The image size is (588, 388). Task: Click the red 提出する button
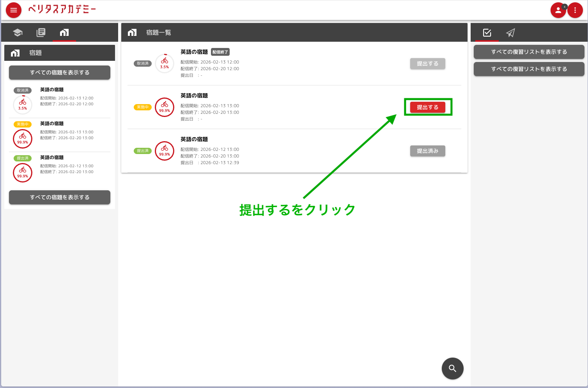(427, 107)
